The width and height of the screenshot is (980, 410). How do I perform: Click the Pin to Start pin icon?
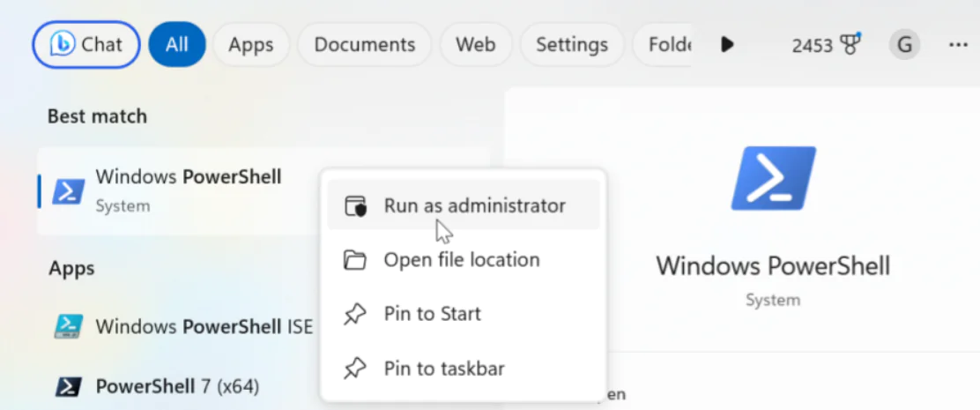(355, 314)
